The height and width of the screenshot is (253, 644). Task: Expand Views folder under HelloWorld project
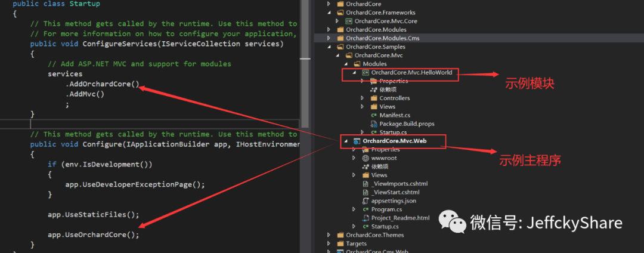point(363,107)
